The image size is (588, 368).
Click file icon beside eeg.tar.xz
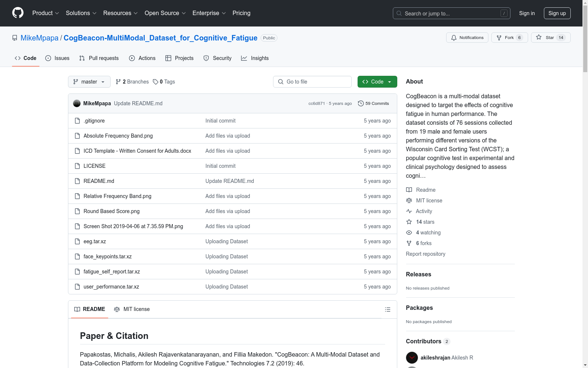tap(77, 241)
